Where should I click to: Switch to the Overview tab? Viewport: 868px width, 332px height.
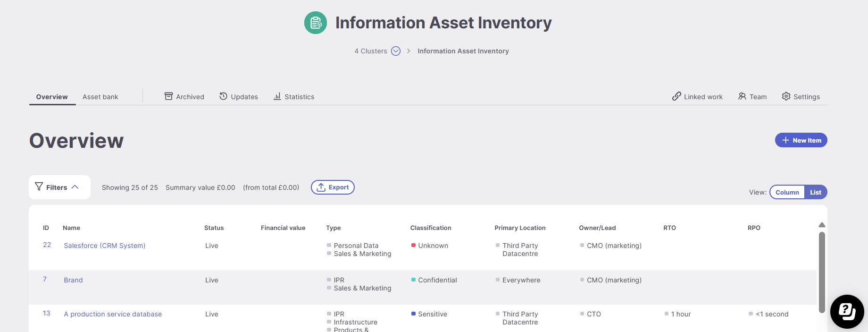coord(52,97)
